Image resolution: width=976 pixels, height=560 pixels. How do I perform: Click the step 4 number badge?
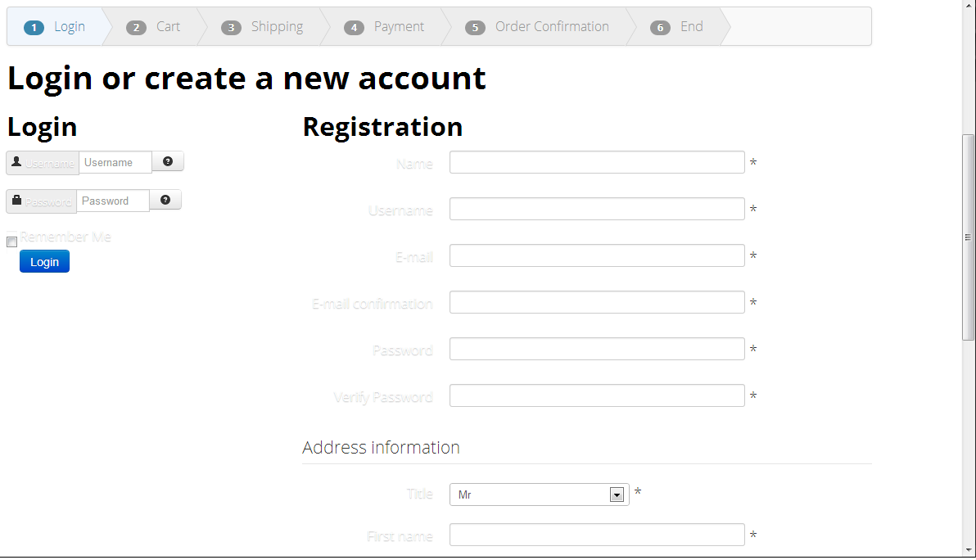point(354,28)
